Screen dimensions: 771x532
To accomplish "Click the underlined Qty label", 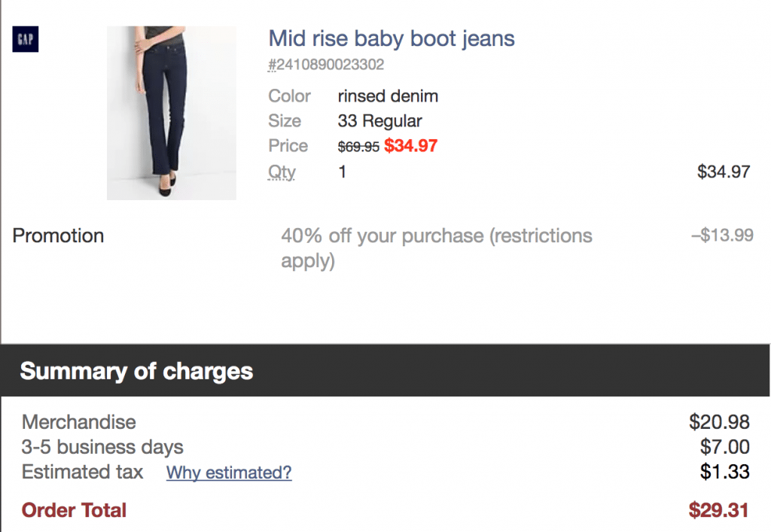I will point(280,172).
